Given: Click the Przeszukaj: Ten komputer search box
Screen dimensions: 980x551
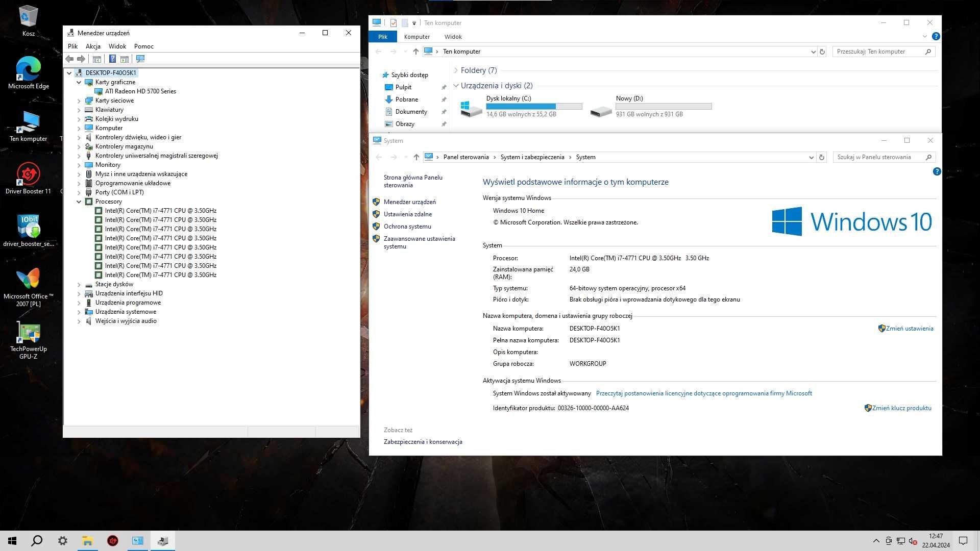Looking at the screenshot, I should tap(884, 52).
